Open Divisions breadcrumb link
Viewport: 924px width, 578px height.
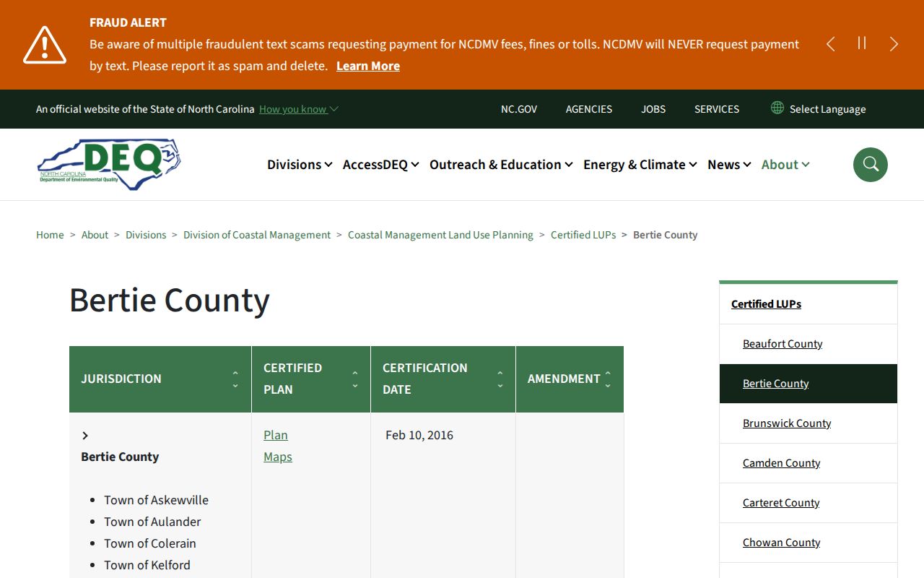tap(146, 235)
